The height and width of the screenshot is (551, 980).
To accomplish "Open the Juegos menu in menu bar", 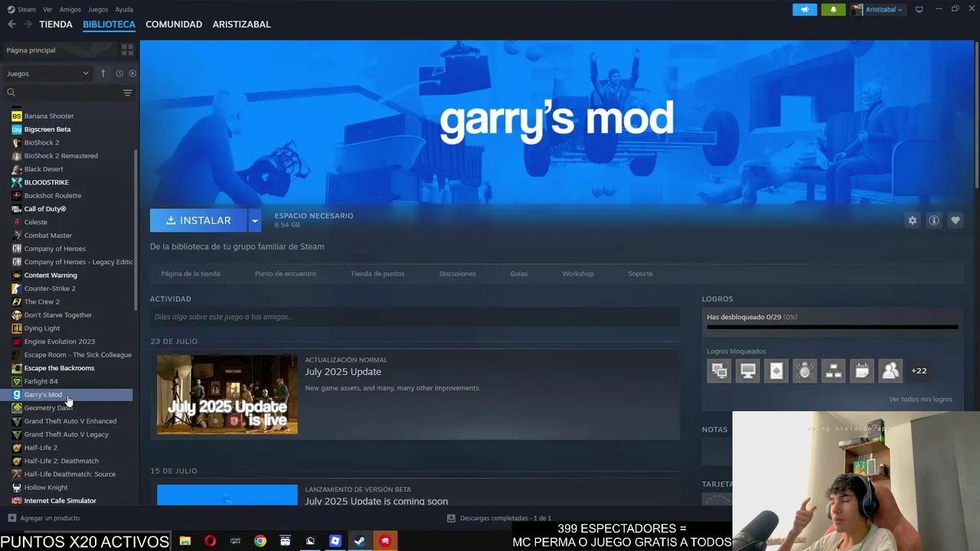I will [x=98, y=9].
